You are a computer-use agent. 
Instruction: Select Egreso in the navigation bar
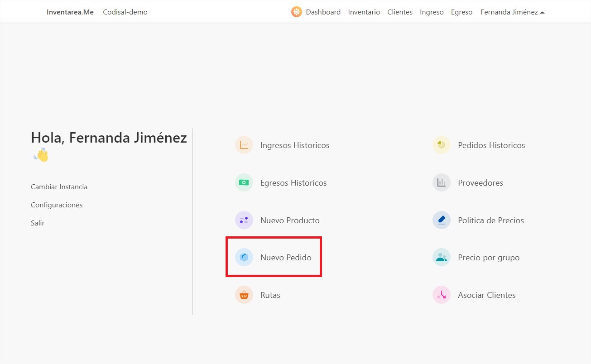tap(461, 12)
